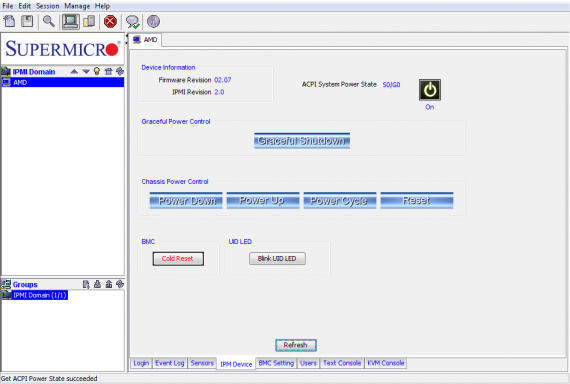Click the new group document icon
Image resolution: width=570 pixels, height=384 pixels.
(86, 284)
